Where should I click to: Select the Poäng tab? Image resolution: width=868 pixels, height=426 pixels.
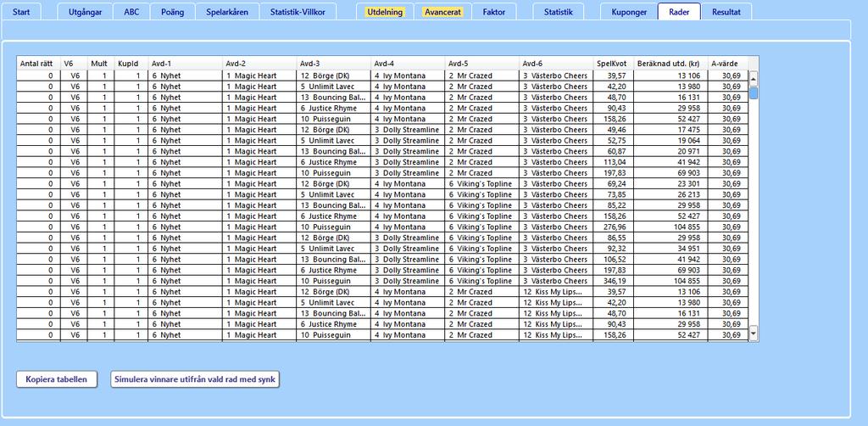173,12
